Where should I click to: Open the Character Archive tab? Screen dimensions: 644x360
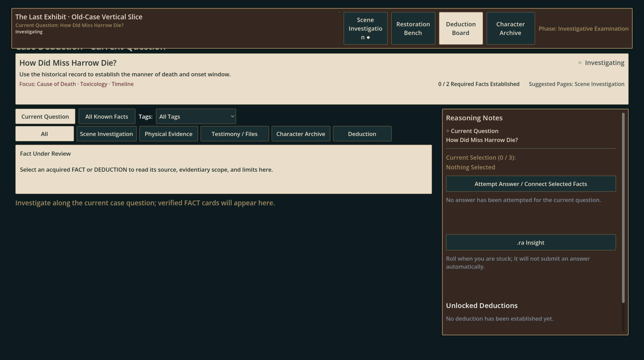pos(510,28)
